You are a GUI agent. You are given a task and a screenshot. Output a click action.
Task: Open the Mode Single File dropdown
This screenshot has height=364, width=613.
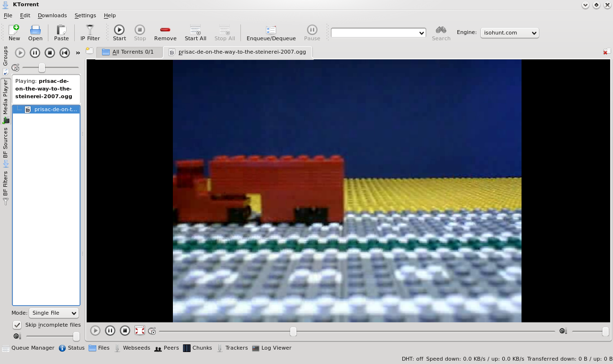coord(54,313)
